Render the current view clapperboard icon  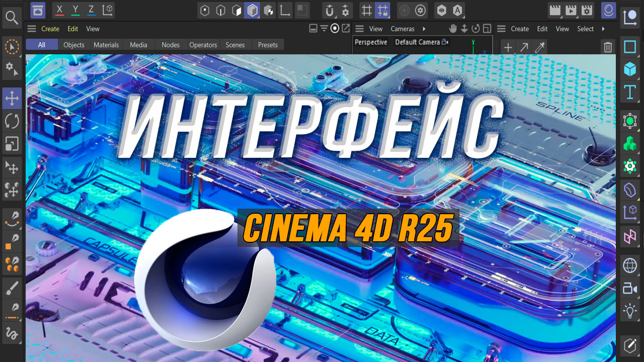tap(554, 10)
